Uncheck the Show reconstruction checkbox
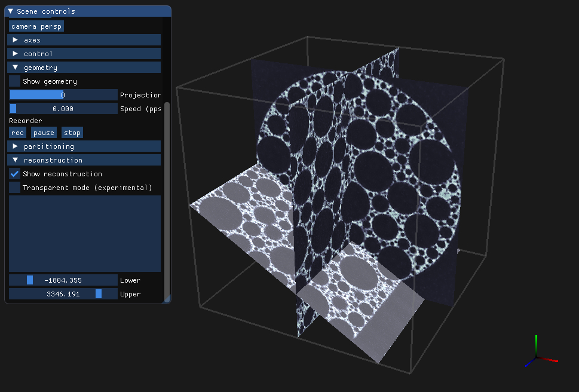The image size is (579, 392). pyautogui.click(x=14, y=174)
